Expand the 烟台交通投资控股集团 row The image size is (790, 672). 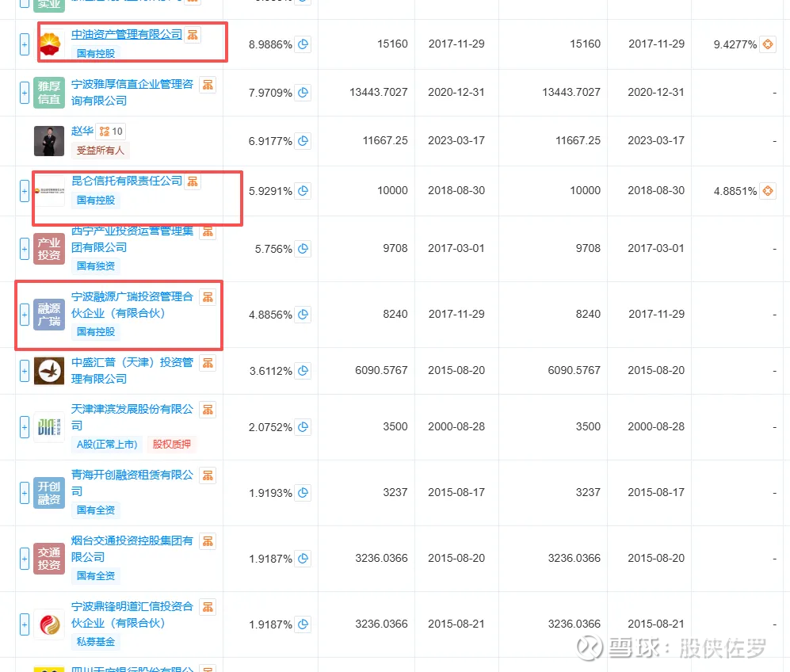[25, 559]
